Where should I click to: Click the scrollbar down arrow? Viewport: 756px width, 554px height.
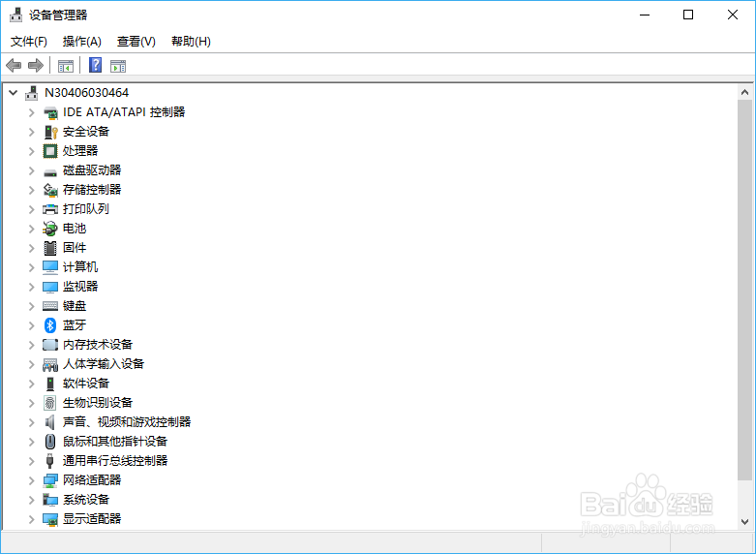click(744, 522)
